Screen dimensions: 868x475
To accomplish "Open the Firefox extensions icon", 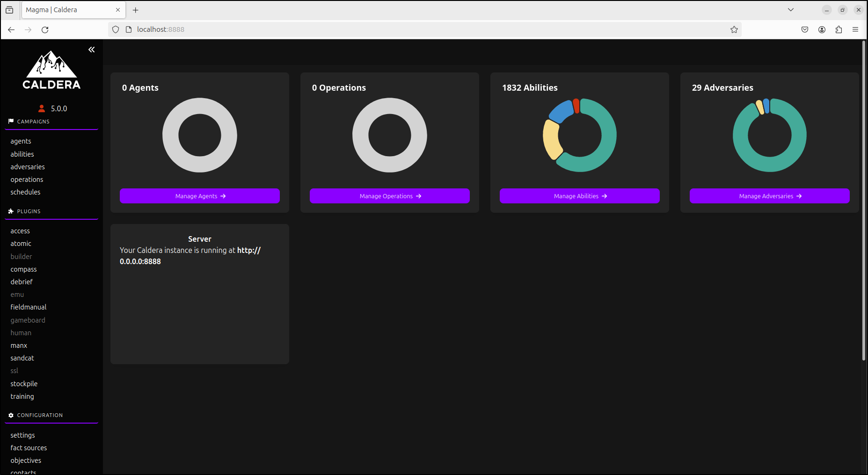I will tap(839, 29).
